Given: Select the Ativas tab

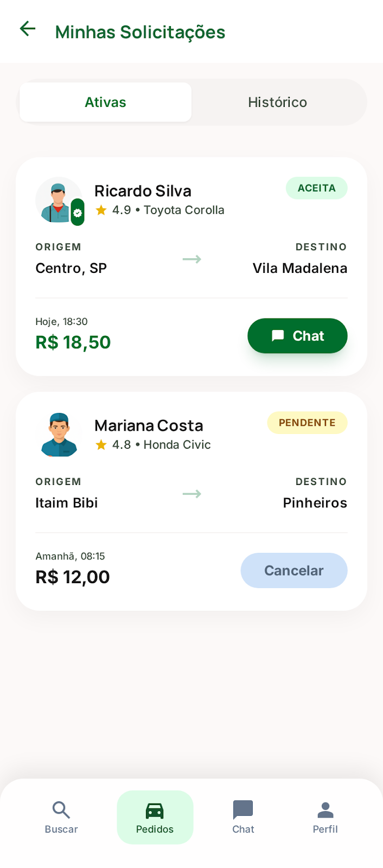Looking at the screenshot, I should point(105,102).
